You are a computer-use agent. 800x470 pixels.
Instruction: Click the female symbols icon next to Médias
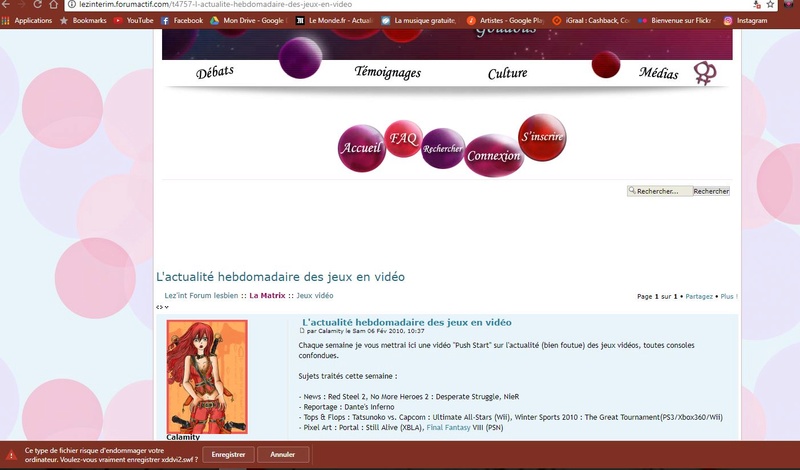(705, 73)
